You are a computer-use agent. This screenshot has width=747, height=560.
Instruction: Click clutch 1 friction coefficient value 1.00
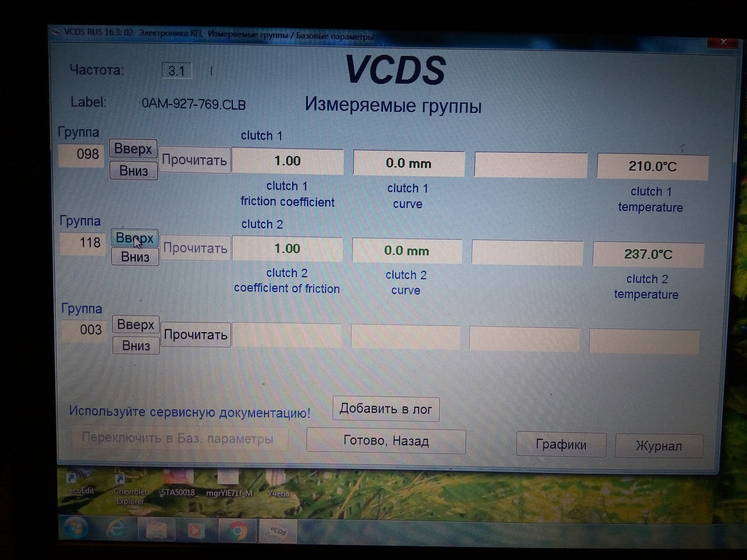click(288, 161)
